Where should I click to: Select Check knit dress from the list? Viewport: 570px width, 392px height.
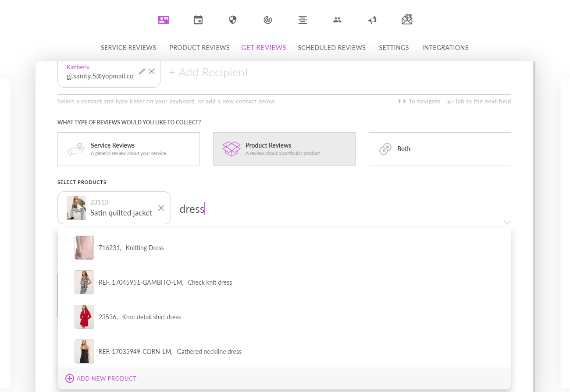(x=284, y=283)
